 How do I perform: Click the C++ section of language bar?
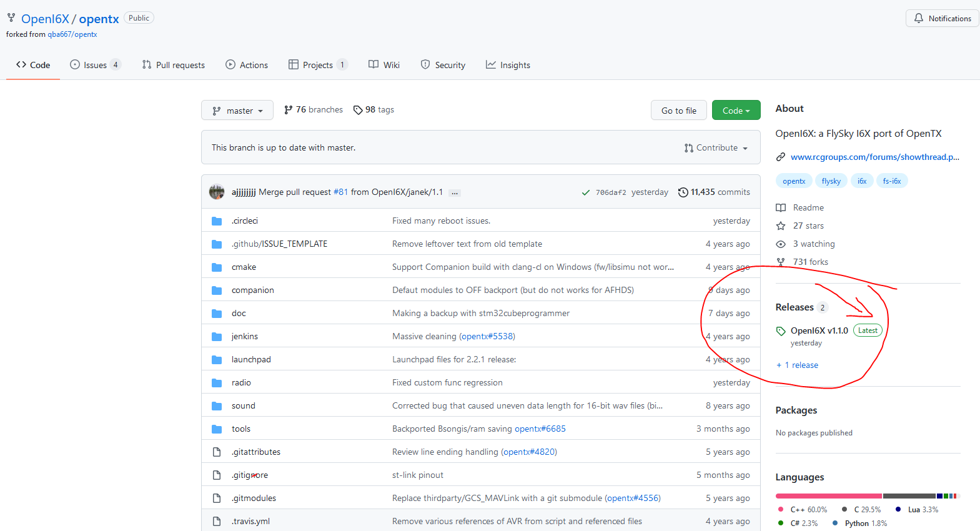tap(828, 496)
